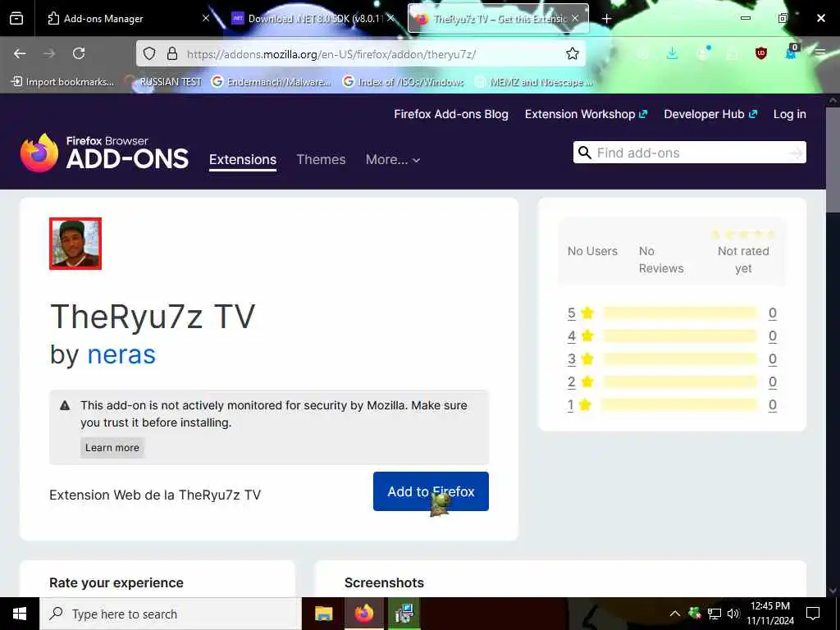This screenshot has width=840, height=630.
Task: Show hidden tray icons chevron
Action: click(675, 614)
